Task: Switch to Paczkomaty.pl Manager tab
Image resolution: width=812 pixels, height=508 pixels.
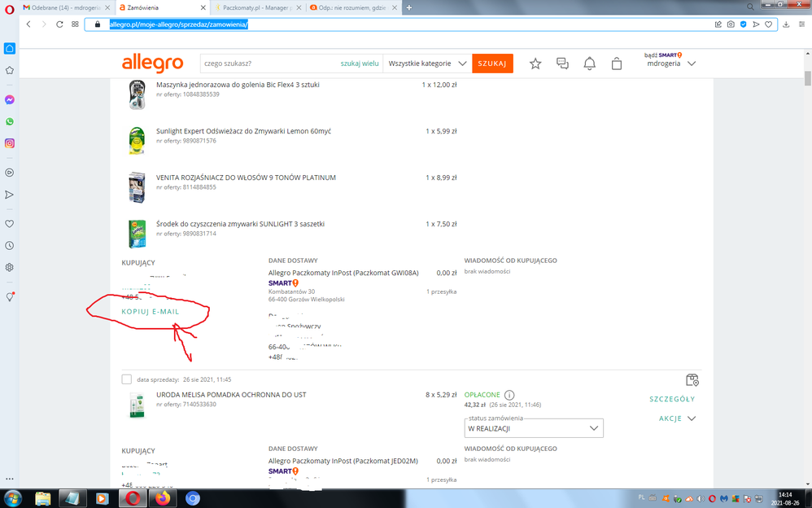Action: tap(258, 8)
